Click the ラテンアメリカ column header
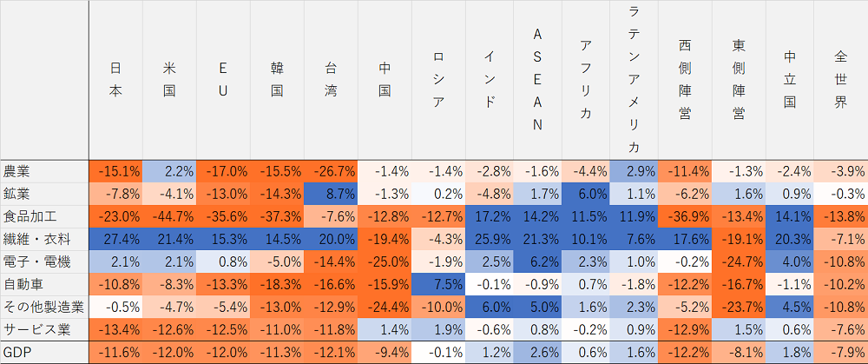 [x=633, y=79]
